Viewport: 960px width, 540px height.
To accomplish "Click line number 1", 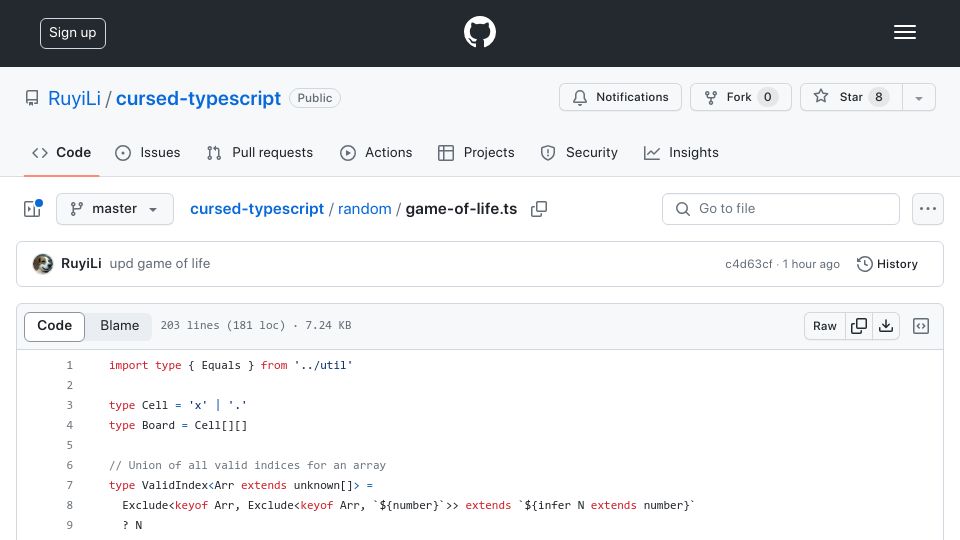I will pyautogui.click(x=69, y=366).
